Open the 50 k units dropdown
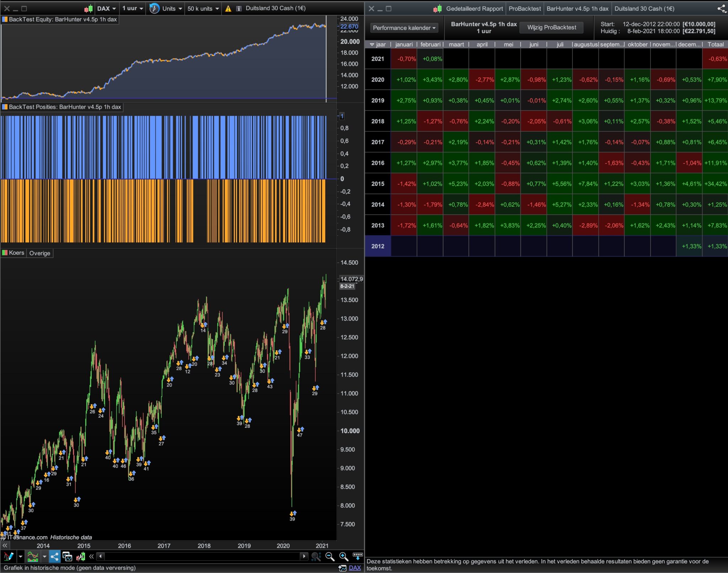Viewport: 728px width, 573px height. click(x=203, y=9)
